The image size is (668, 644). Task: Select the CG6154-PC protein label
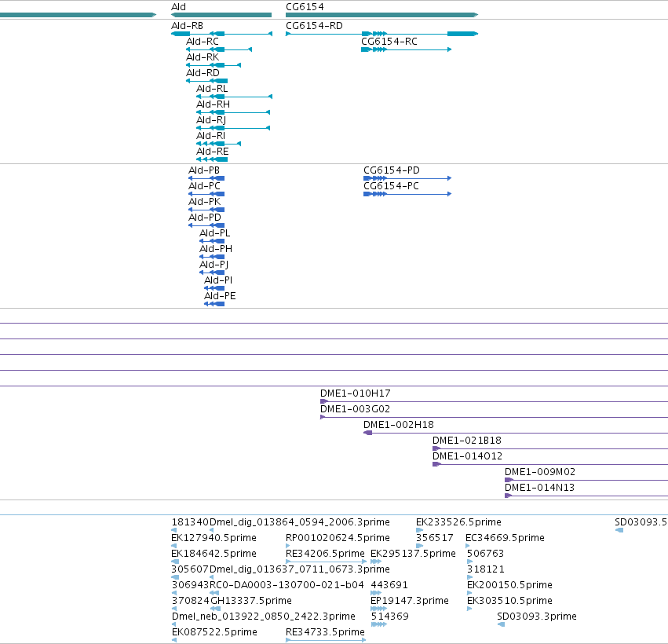[x=391, y=186]
